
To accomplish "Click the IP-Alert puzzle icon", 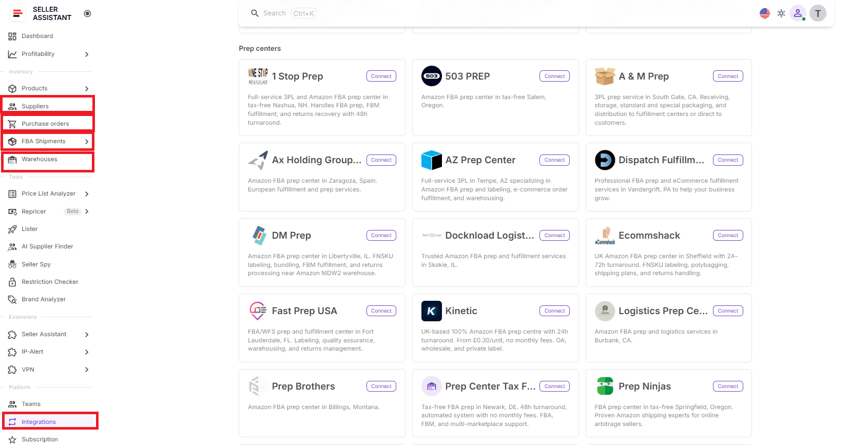I will (x=12, y=352).
